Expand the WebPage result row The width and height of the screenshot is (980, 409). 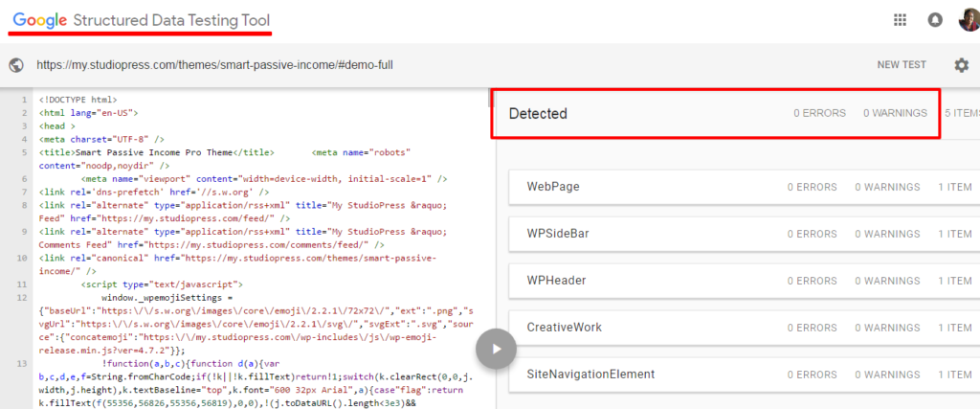tap(745, 187)
